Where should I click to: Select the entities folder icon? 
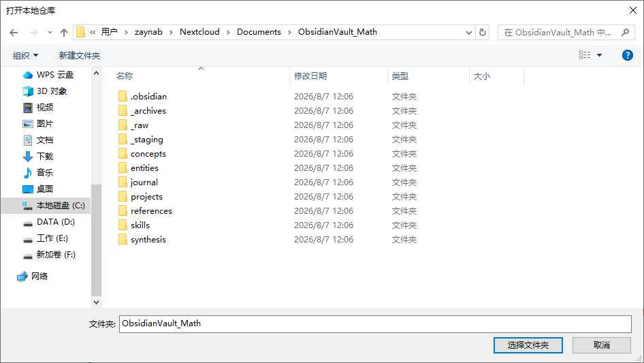point(123,168)
